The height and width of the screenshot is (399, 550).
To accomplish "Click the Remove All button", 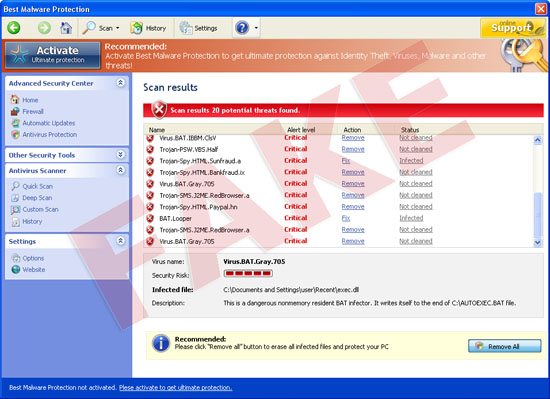I will (x=504, y=346).
